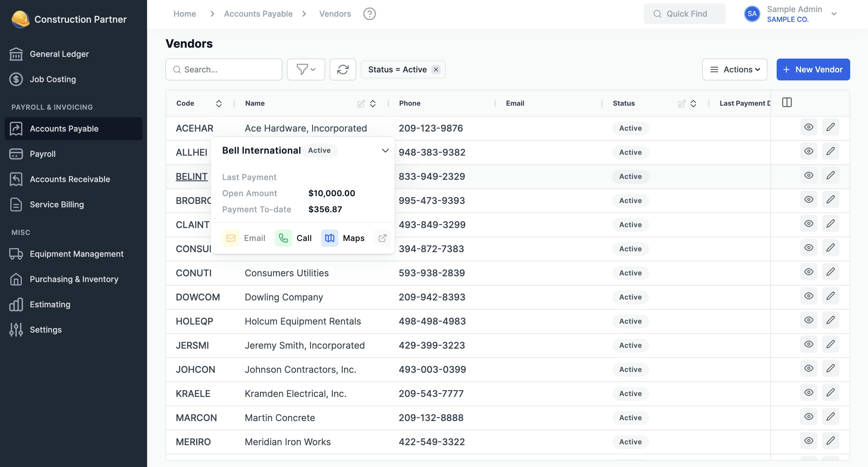Click the inline edit icon in Name column header

pyautogui.click(x=361, y=103)
